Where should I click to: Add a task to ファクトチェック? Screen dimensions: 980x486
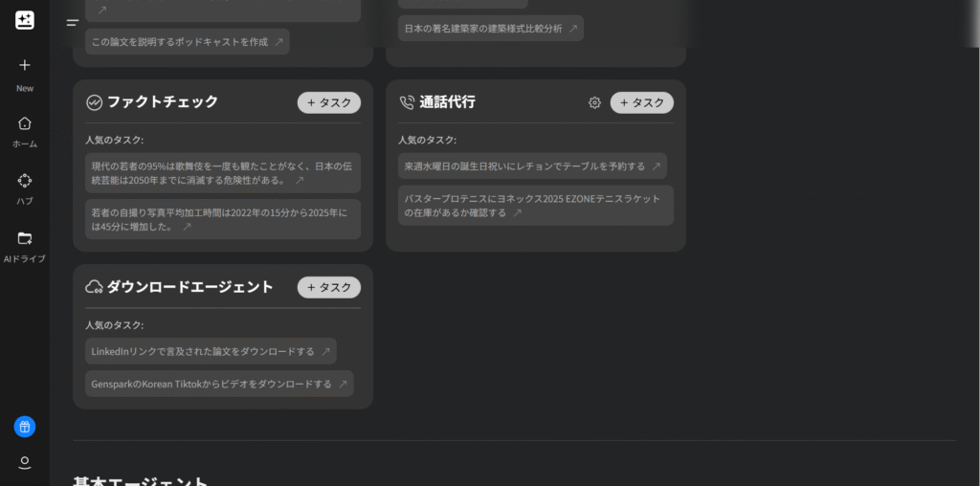pyautogui.click(x=329, y=102)
